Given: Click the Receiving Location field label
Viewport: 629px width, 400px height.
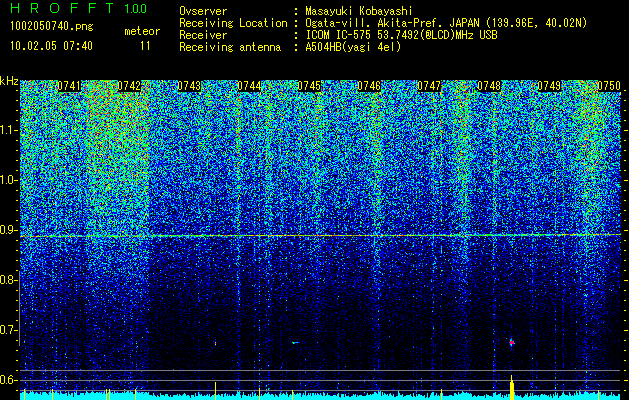Looking at the screenshot, I should [x=233, y=23].
